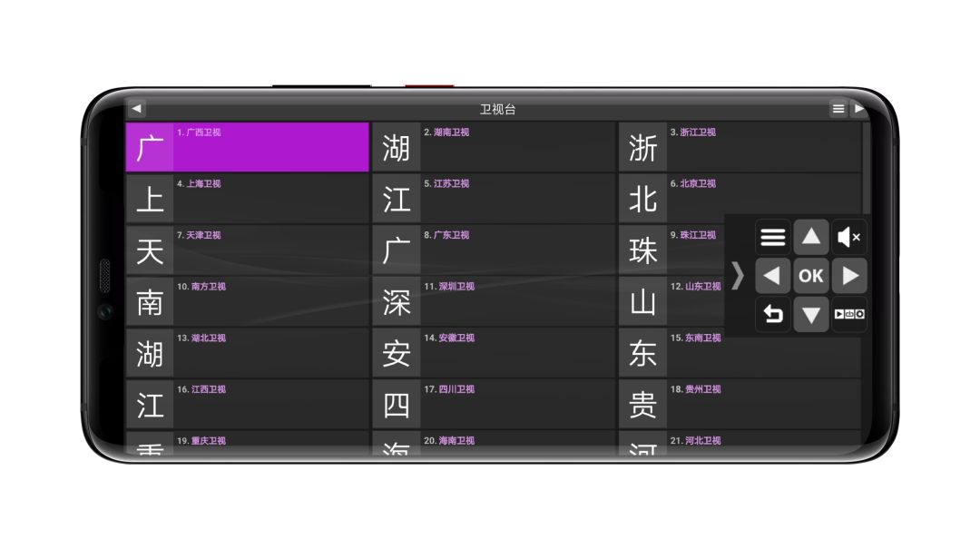The width and height of the screenshot is (980, 549).
Task: Tap the player controls icon
Action: 849,314
